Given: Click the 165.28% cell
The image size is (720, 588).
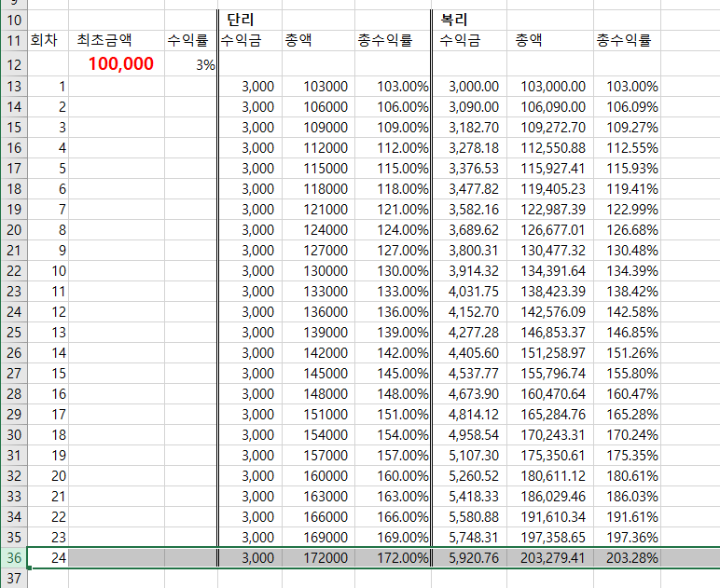Looking at the screenshot, I should pos(628,414).
